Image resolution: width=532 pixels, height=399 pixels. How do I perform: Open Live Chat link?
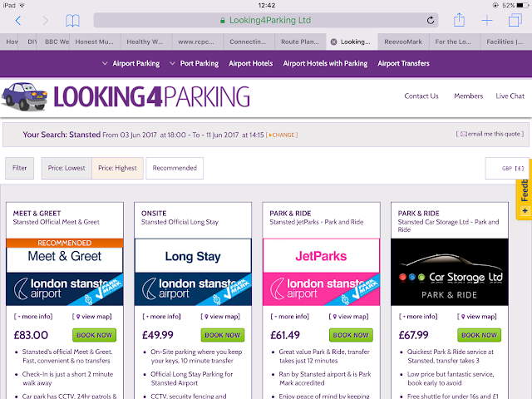tap(510, 96)
